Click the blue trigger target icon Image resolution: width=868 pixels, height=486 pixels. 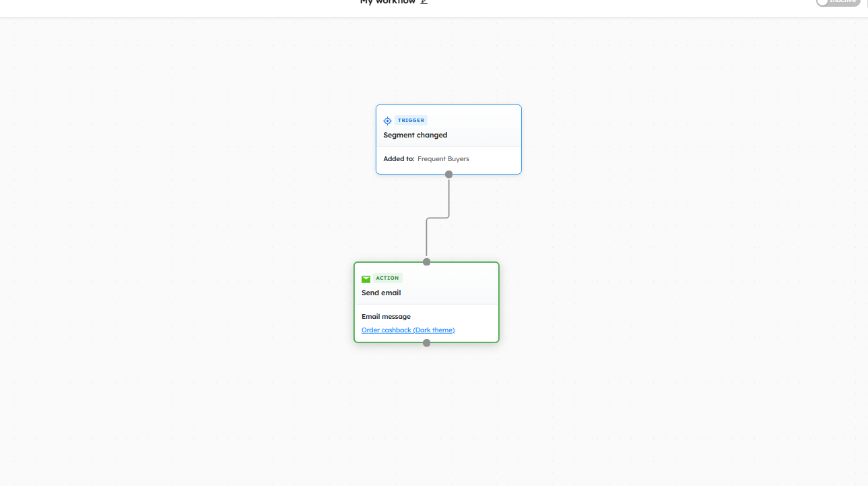click(x=387, y=121)
